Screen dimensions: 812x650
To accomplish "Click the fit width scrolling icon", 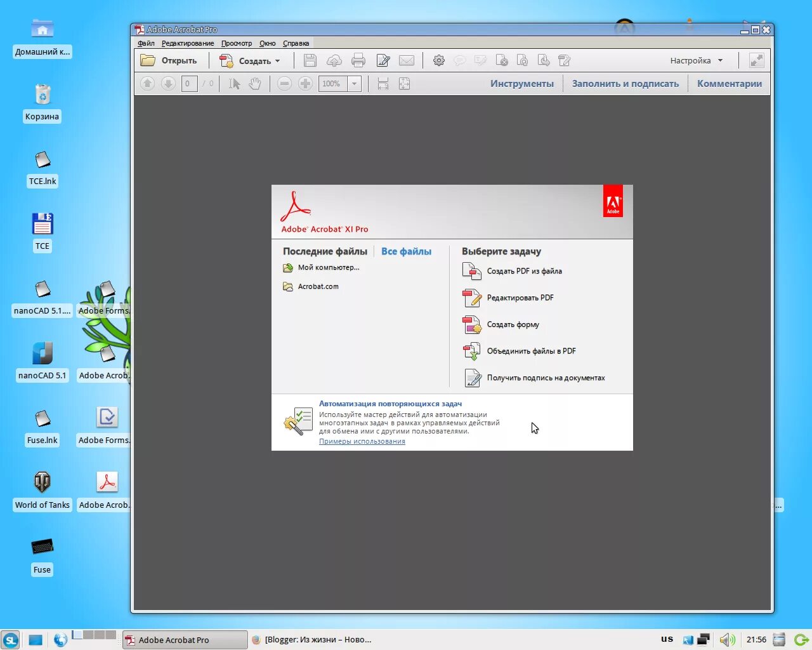I will click(x=383, y=84).
